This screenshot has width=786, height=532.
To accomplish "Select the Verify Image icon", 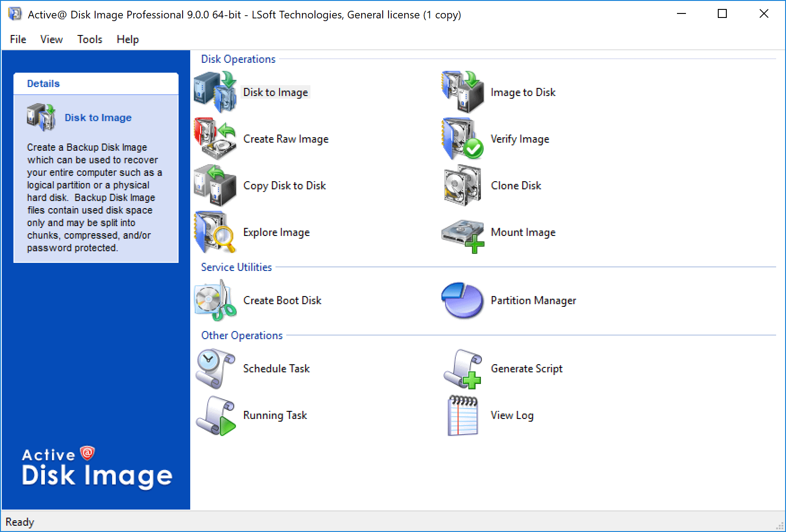I will pos(462,139).
